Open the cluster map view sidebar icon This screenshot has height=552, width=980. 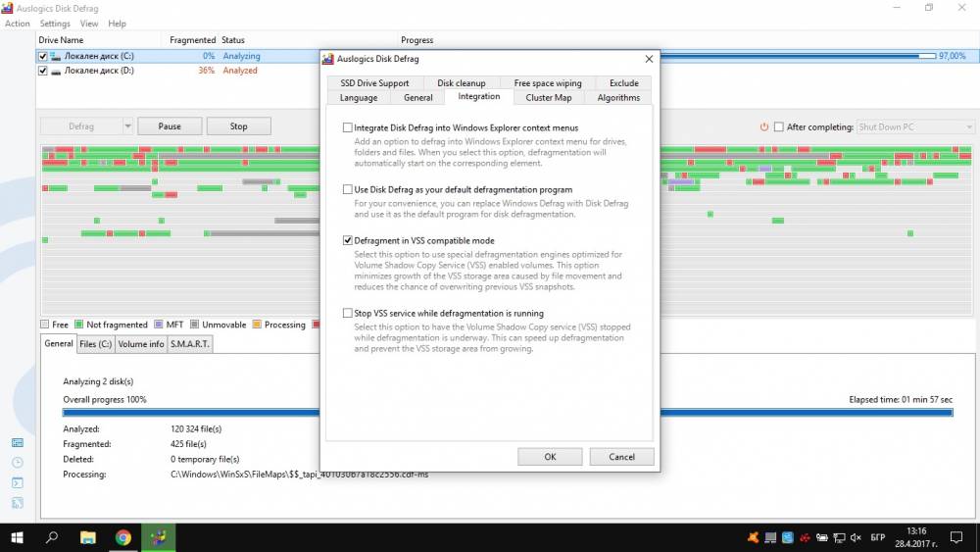[18, 442]
